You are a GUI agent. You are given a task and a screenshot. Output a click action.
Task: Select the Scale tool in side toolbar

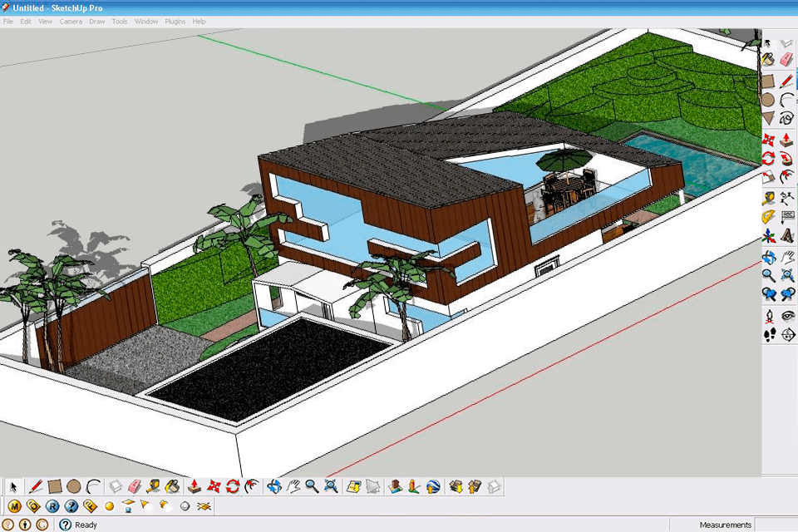click(x=768, y=177)
